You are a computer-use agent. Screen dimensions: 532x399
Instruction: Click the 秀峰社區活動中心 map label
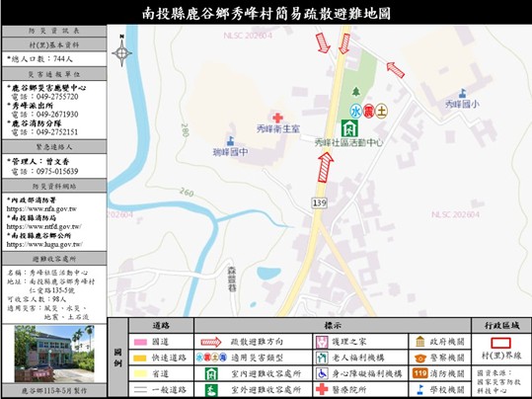[x=348, y=142]
